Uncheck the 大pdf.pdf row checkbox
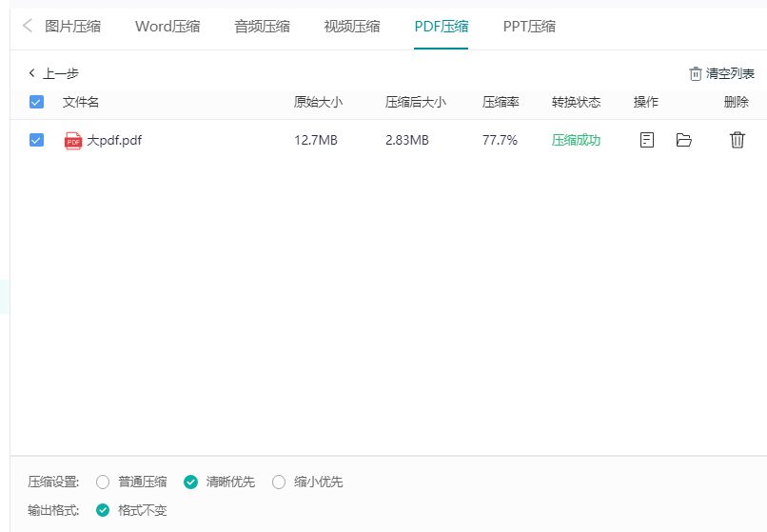This screenshot has width=767, height=532. tap(37, 140)
